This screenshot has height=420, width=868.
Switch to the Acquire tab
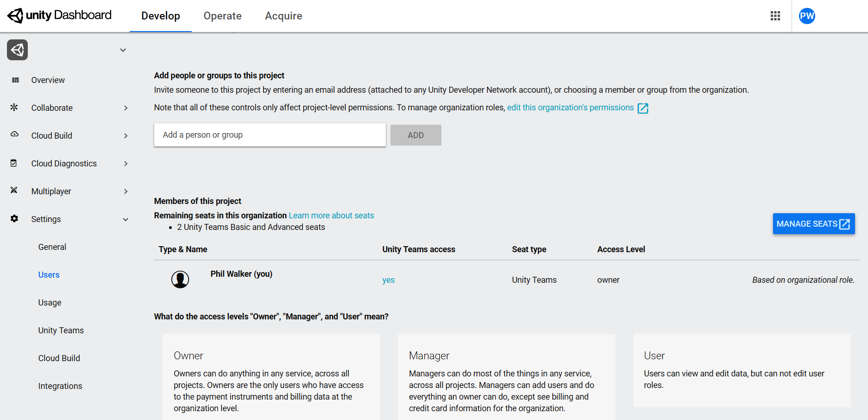point(283,16)
